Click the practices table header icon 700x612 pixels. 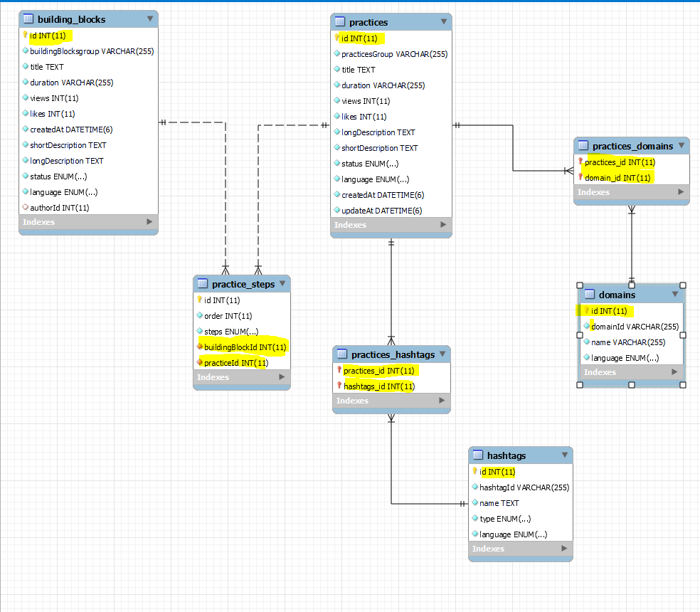340,22
